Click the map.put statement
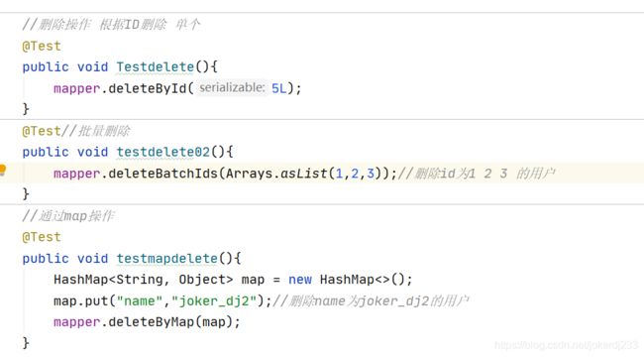 pyautogui.click(x=162, y=301)
